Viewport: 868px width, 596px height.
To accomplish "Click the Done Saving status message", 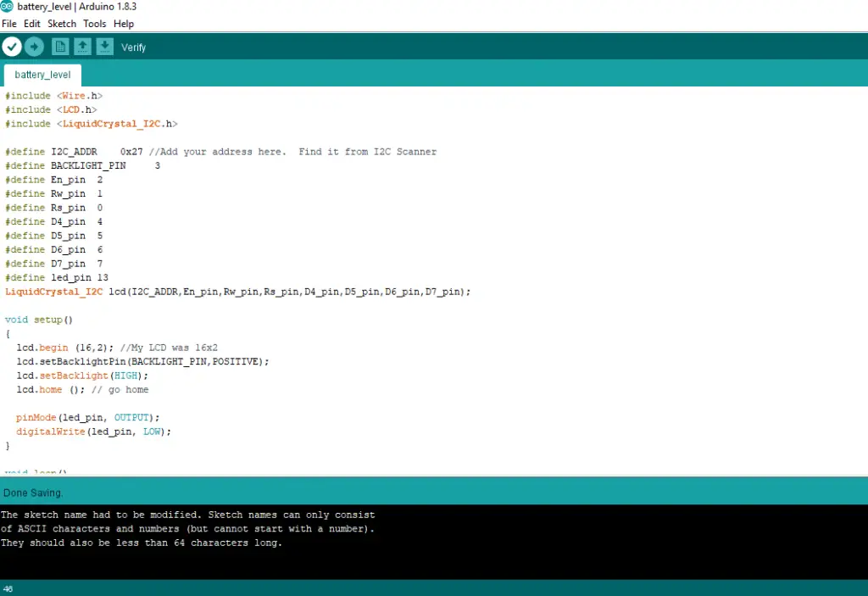I will pyautogui.click(x=33, y=493).
